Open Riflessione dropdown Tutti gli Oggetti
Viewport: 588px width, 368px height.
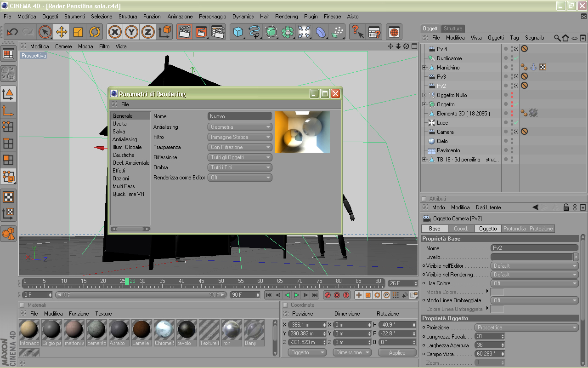tap(240, 157)
